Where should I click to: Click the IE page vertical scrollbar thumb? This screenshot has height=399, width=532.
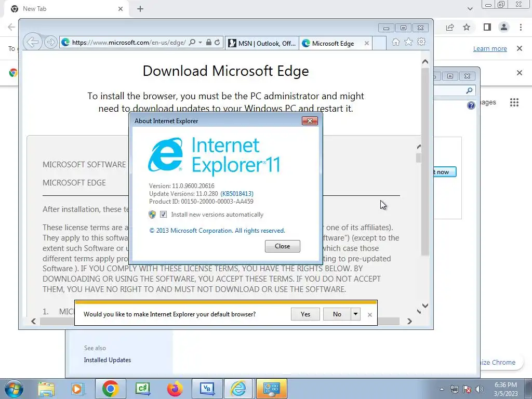click(425, 161)
